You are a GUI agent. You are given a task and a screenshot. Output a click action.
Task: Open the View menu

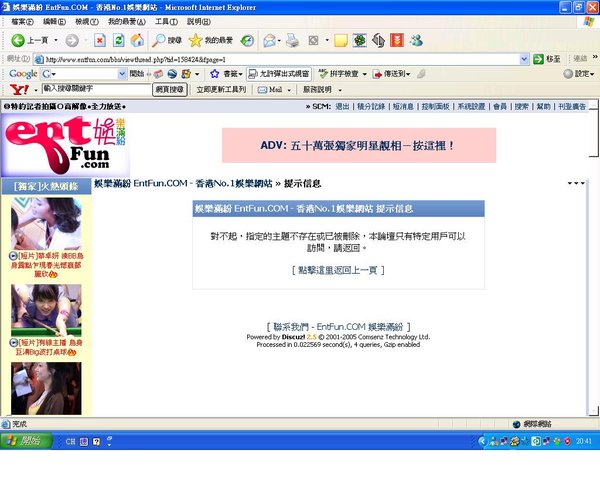coord(87,22)
